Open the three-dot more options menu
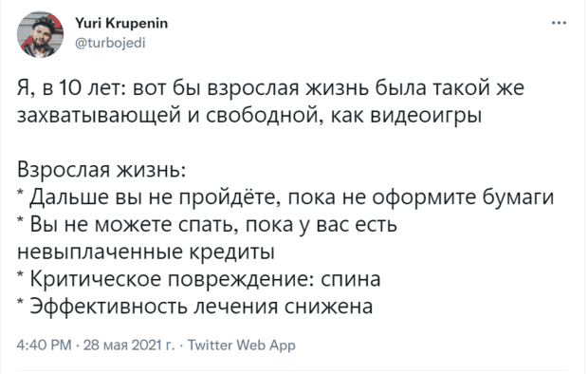 [559, 24]
